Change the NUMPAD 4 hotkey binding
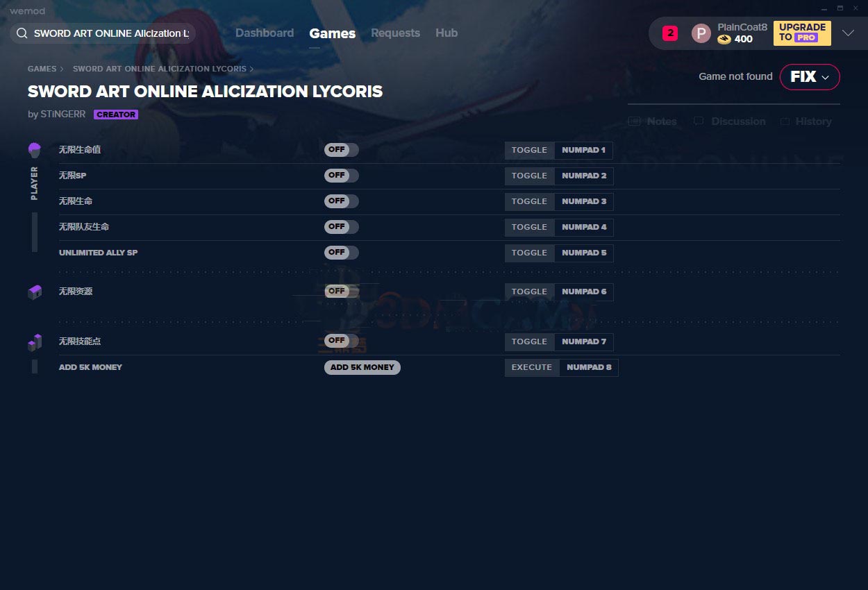868x590 pixels. pos(584,227)
